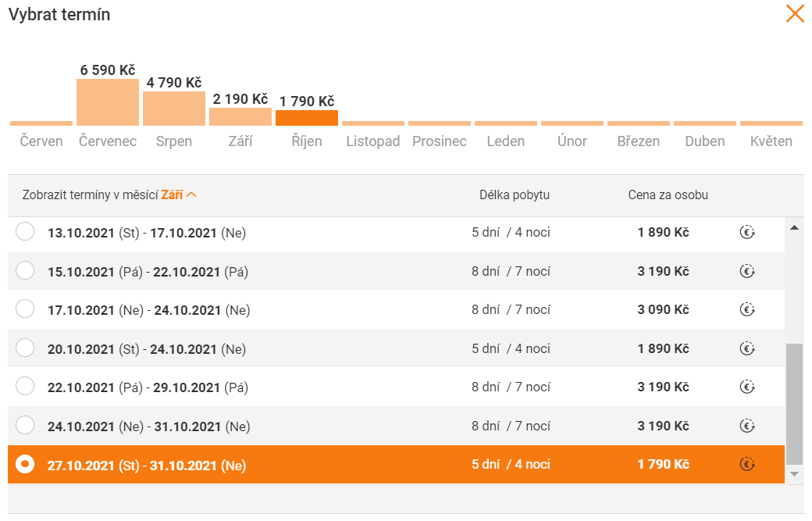Click the 6 590 Kč price bar
The image size is (812, 521).
coord(108,102)
